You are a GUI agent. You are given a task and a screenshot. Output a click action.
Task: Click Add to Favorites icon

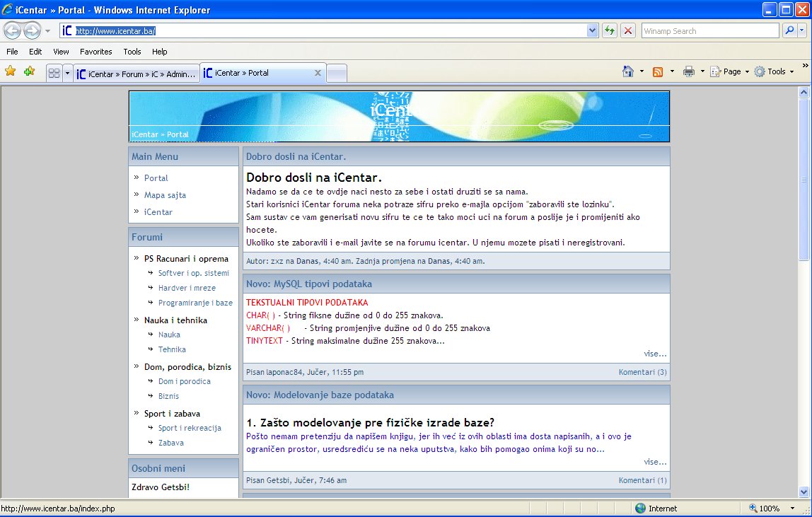click(29, 71)
